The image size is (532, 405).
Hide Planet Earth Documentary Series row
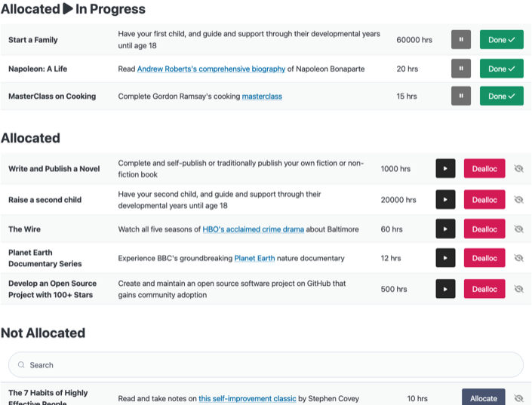tap(518, 258)
